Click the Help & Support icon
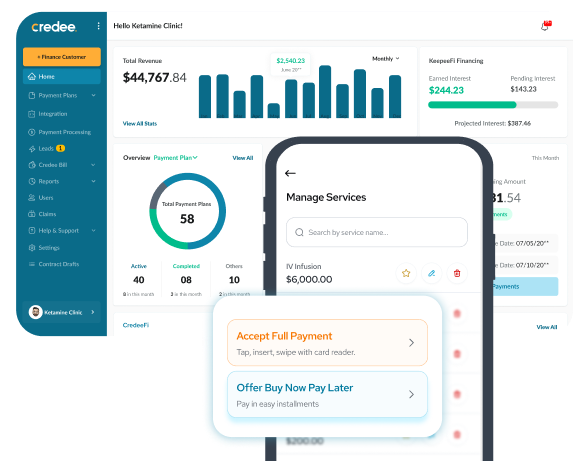588x461 pixels. coord(32,231)
